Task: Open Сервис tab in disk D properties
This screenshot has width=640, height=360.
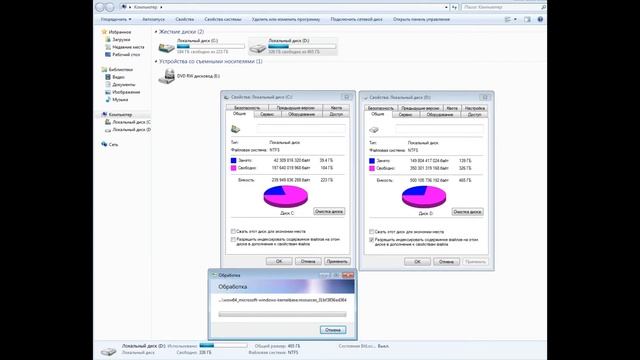Action: (405, 115)
